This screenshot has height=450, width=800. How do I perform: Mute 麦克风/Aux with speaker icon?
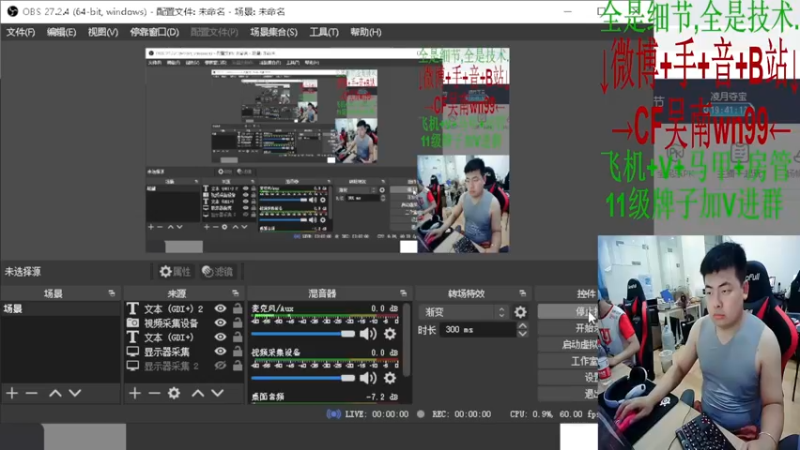(368, 334)
